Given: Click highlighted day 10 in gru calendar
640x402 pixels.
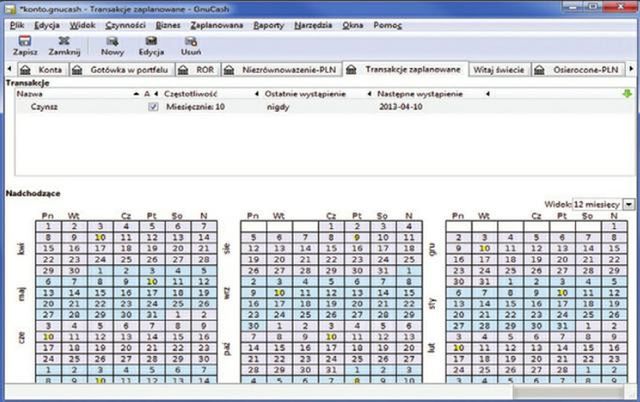Looking at the screenshot, I should point(484,248).
